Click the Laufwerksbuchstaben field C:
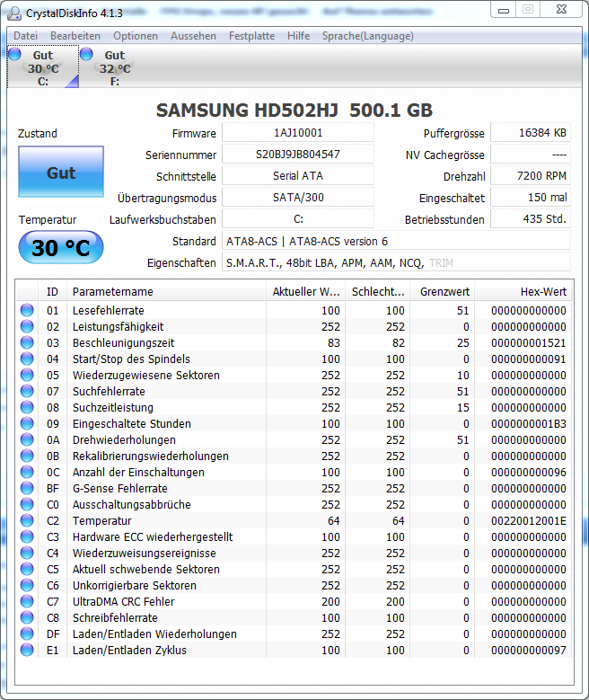The image size is (589, 700). click(298, 219)
